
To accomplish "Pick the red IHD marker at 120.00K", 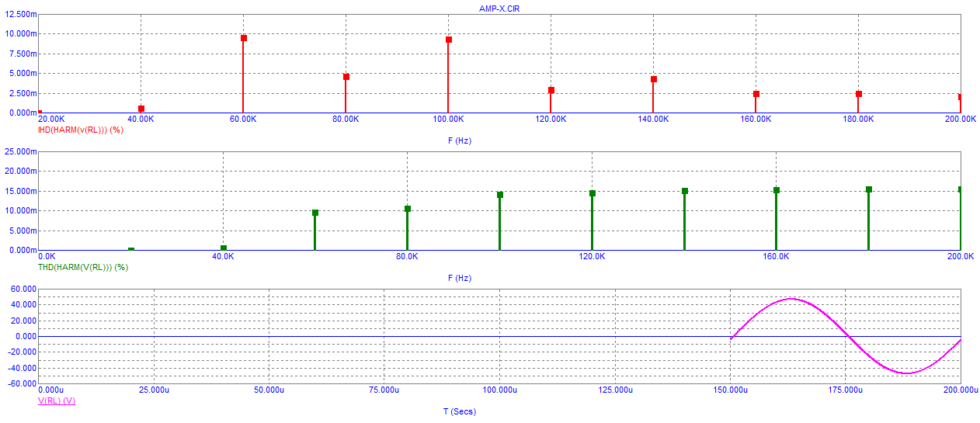I will coord(551,90).
